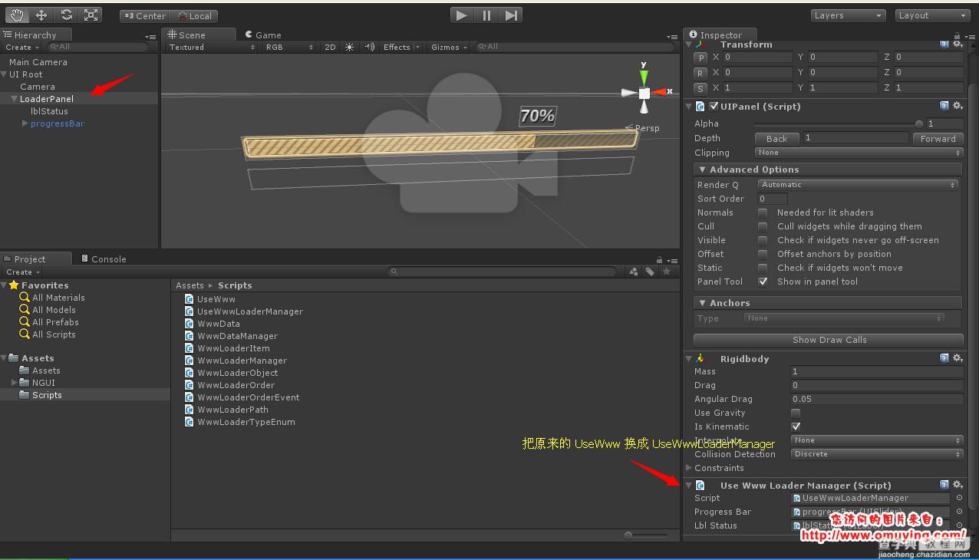Select UseWwwLoaderManager script file
979x560 pixels.
(250, 311)
